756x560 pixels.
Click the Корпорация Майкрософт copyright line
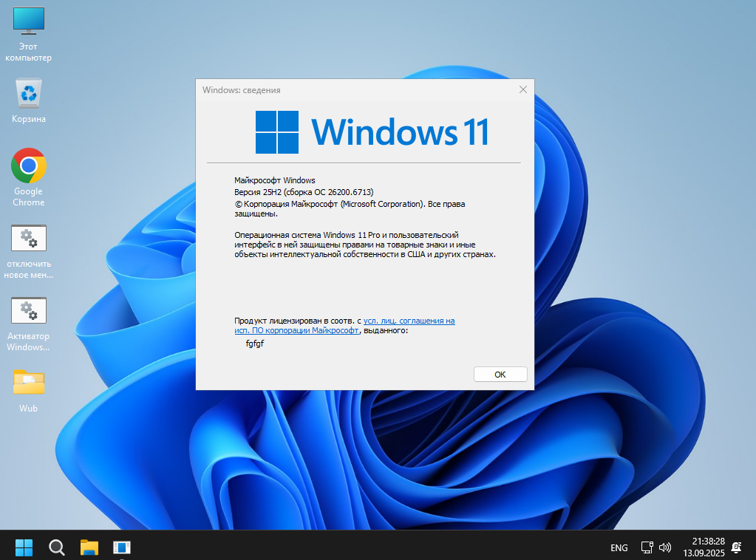tap(350, 208)
